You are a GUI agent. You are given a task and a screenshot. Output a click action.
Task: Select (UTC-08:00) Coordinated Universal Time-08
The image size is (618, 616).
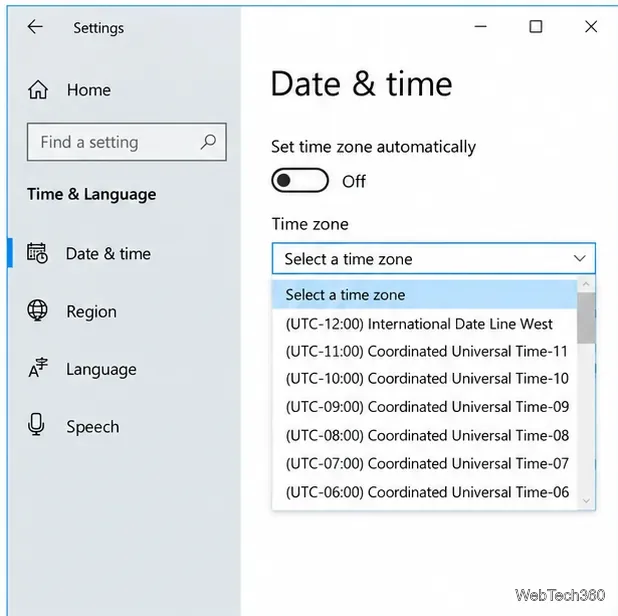424,435
